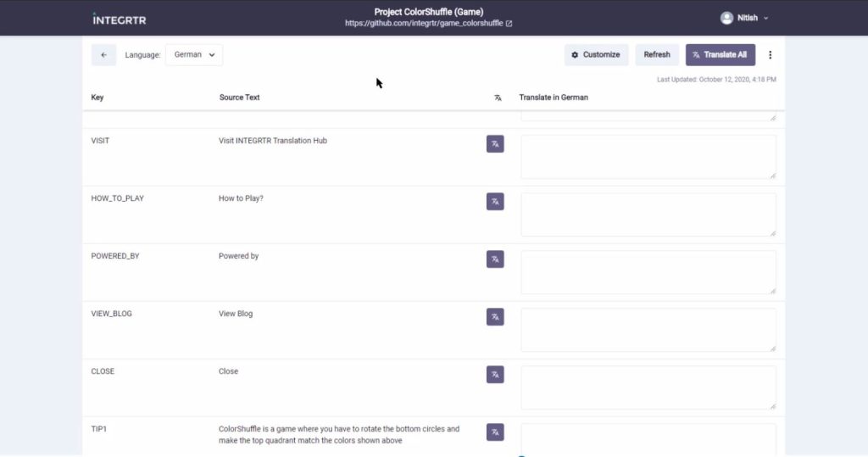Viewport: 868px width, 457px height.
Task: Open the three-dot more options menu
Action: click(770, 55)
